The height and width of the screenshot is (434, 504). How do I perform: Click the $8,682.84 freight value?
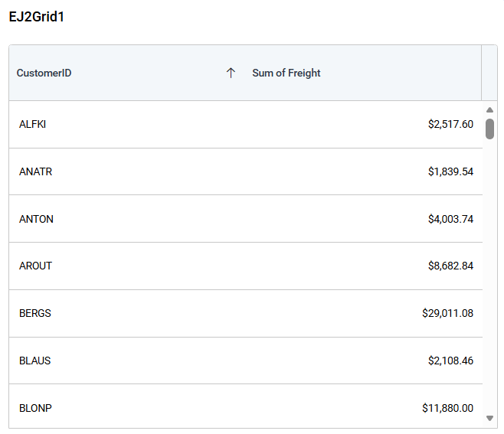click(450, 266)
